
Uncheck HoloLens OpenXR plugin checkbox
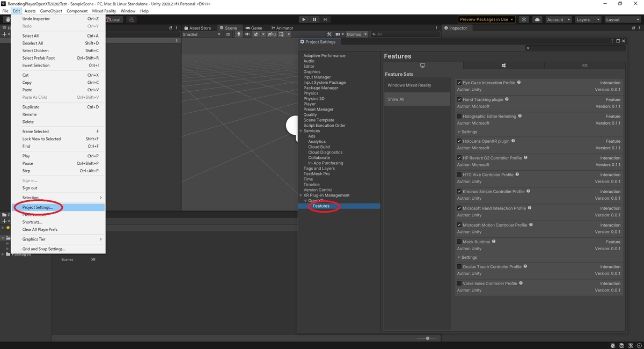point(459,141)
